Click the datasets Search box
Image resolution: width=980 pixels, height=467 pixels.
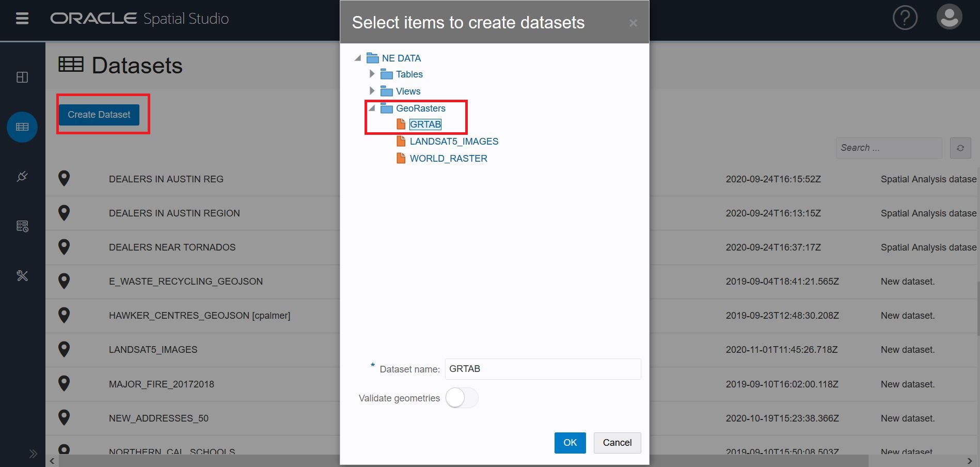888,148
